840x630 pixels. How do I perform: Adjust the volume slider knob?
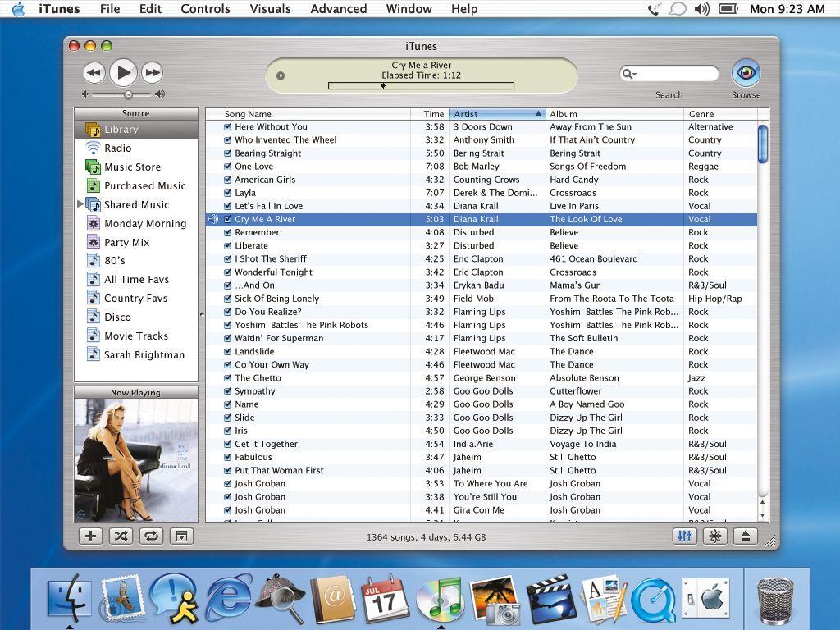click(128, 94)
